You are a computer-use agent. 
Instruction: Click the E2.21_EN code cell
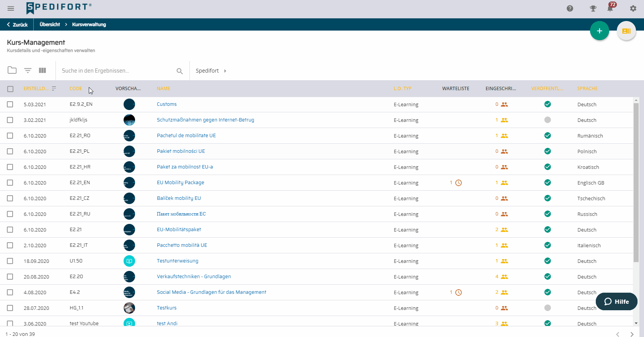tap(80, 183)
